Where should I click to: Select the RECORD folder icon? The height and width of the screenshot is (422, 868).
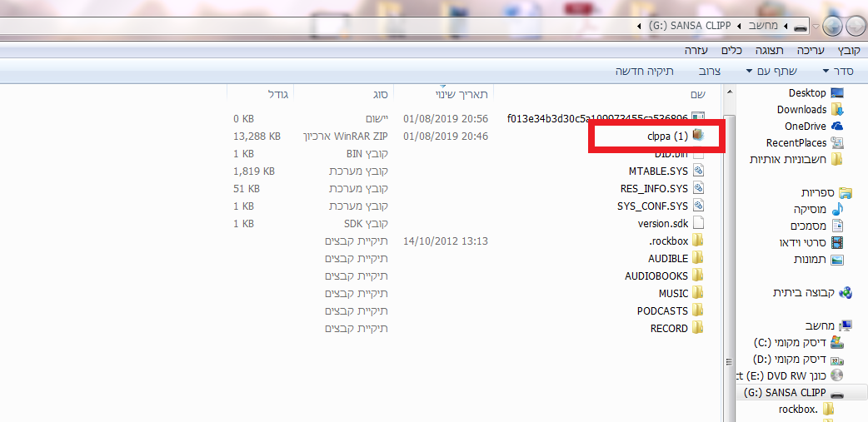(x=697, y=328)
